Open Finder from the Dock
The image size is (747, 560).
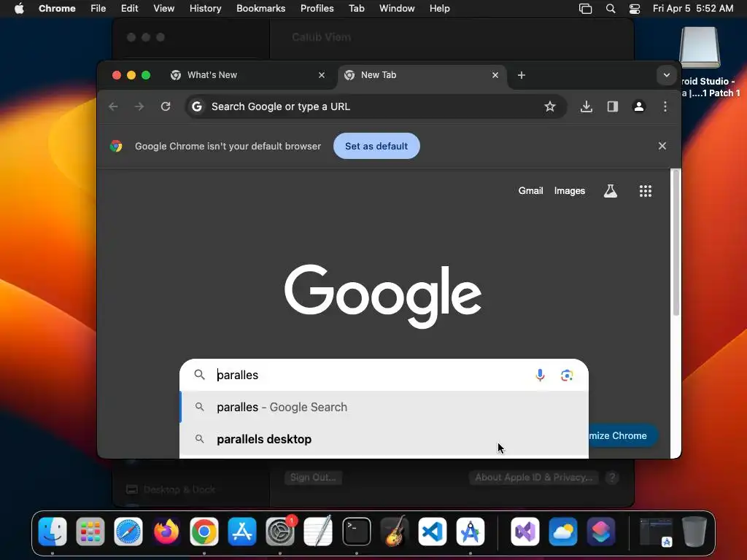(53, 532)
